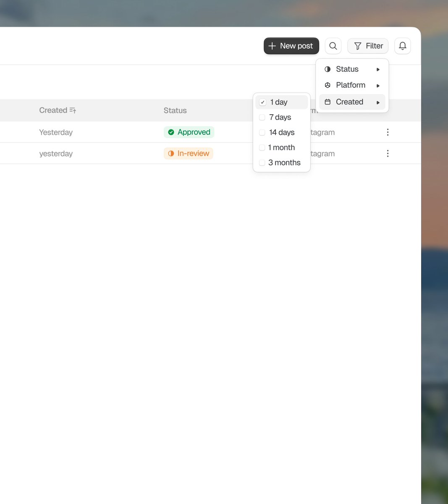Click platform cell in Approved row
The height and width of the screenshot is (504, 448).
322,132
